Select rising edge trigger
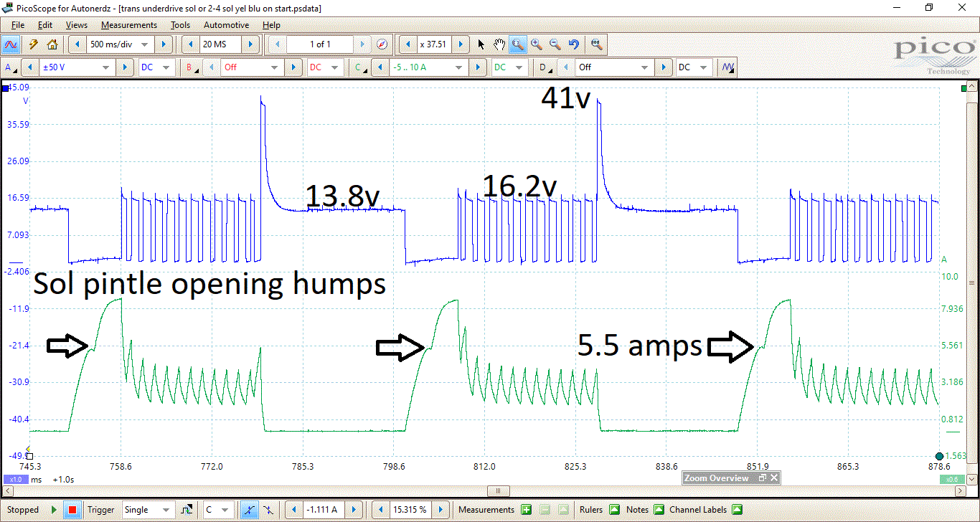980x522 pixels. click(x=249, y=509)
